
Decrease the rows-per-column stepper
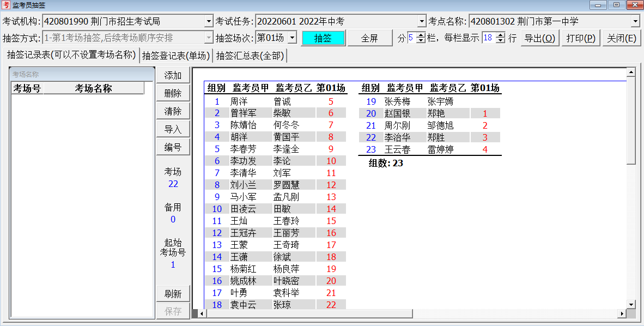(501, 41)
